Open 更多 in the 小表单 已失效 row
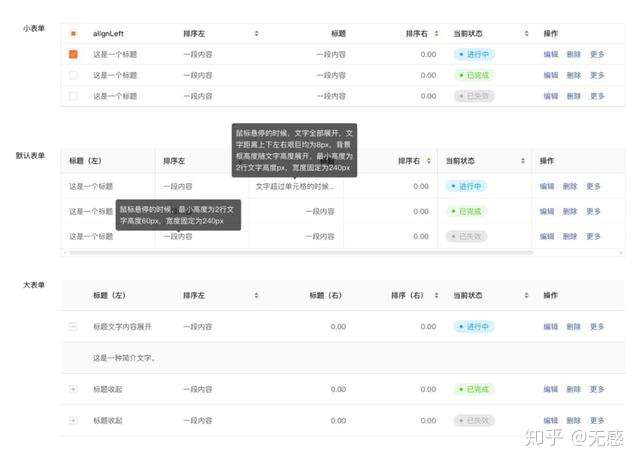 tap(597, 96)
